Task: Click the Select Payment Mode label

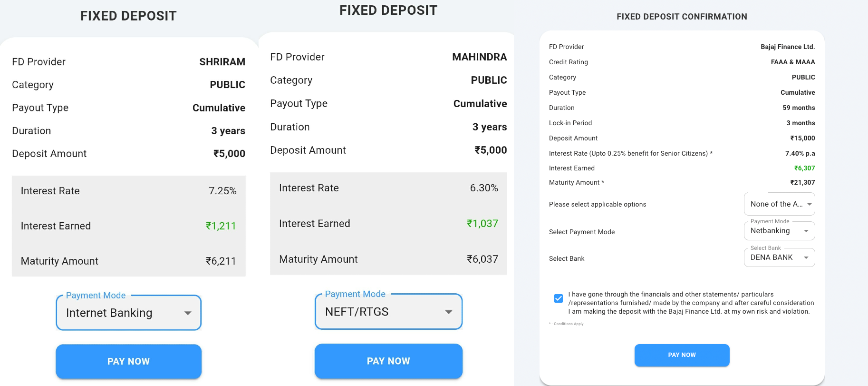Action: (x=582, y=232)
